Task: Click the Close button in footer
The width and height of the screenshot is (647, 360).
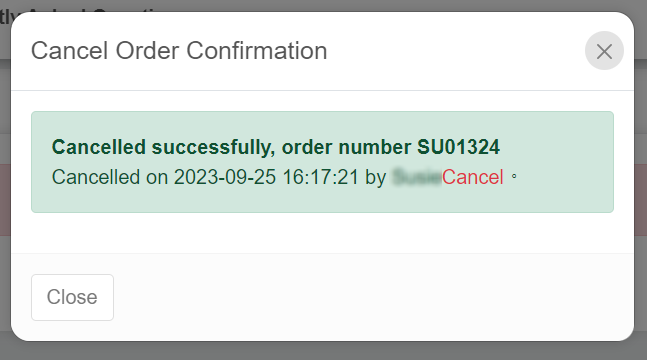Action: (72, 297)
